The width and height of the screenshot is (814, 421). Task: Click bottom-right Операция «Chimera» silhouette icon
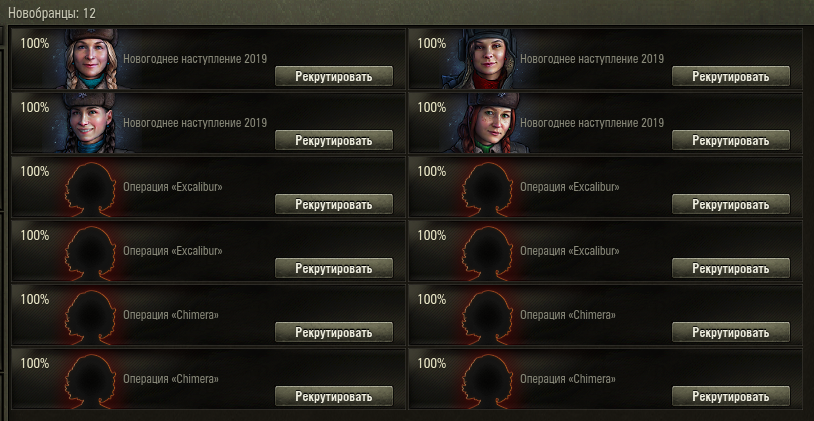487,381
